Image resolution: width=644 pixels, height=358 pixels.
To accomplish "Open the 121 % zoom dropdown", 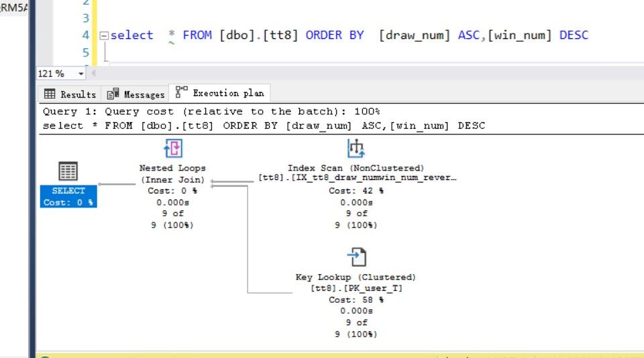I will click(81, 73).
